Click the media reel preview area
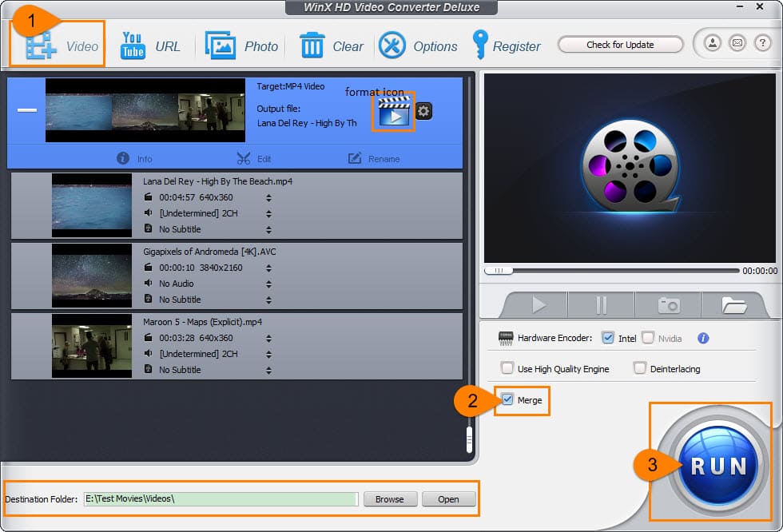This screenshot has width=783, height=532. pyautogui.click(x=630, y=169)
